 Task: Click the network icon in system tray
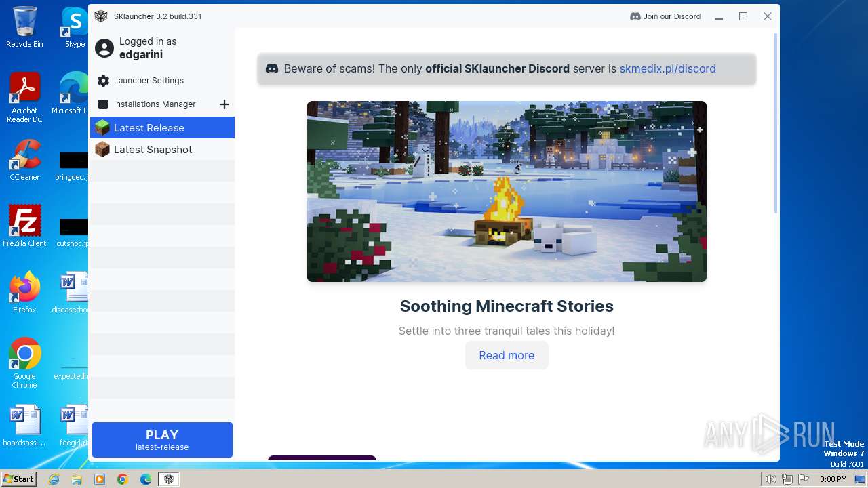787,479
